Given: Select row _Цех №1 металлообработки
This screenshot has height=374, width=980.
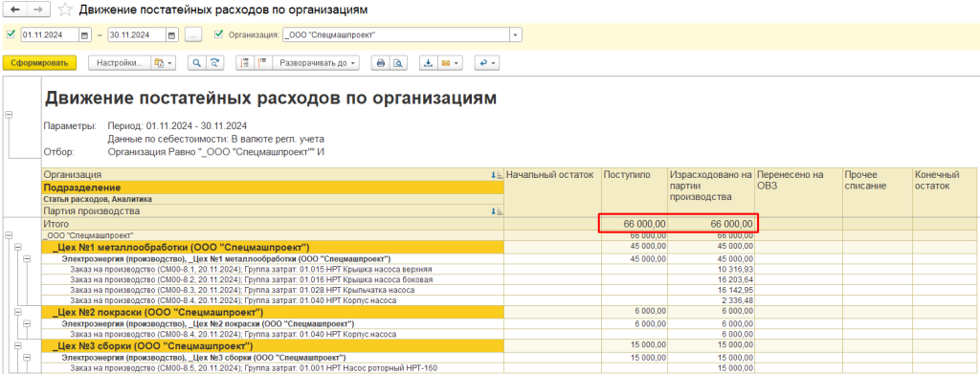Looking at the screenshot, I should point(273,247).
